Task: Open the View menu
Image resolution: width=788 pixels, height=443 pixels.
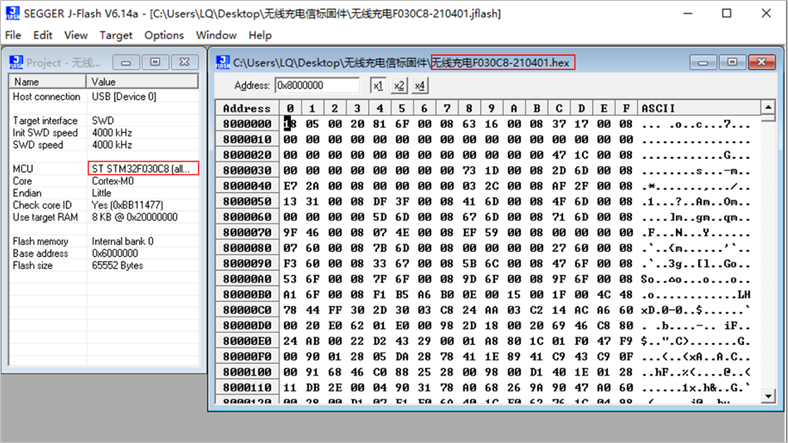Action: pos(76,35)
